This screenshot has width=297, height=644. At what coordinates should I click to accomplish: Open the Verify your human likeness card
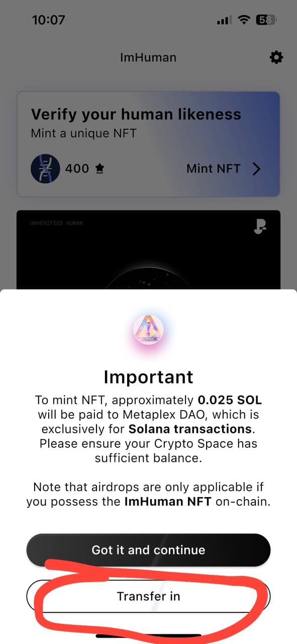click(148, 144)
